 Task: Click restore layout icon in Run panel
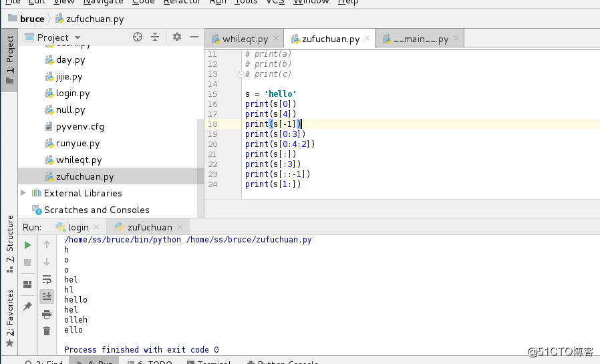point(27,285)
